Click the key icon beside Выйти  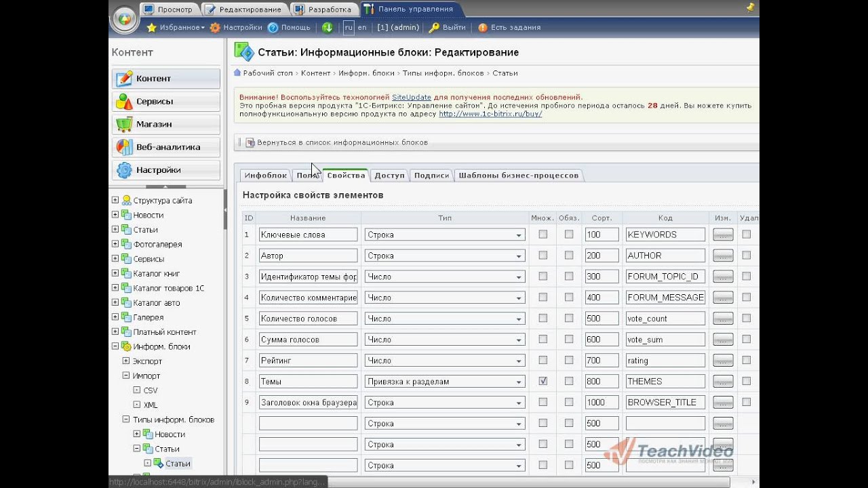[434, 28]
